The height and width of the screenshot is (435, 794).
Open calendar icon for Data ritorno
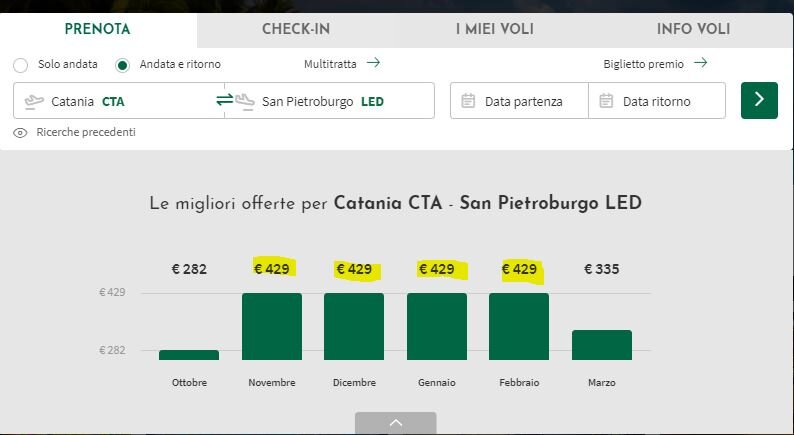click(x=606, y=101)
